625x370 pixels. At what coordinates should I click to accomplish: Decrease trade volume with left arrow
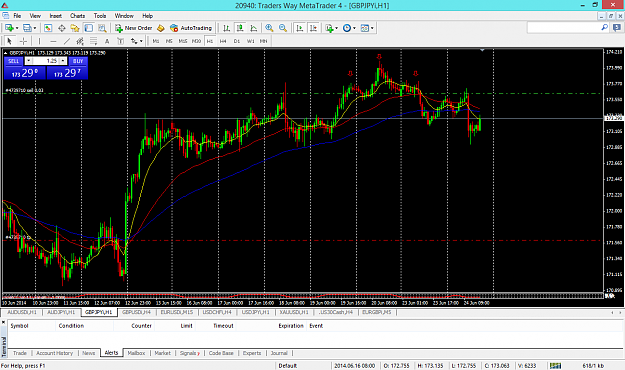[x=29, y=61]
